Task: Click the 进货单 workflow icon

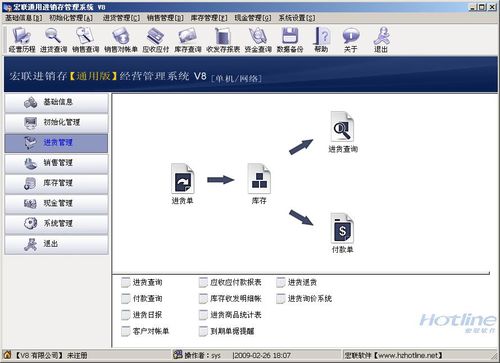Action: click(x=182, y=184)
